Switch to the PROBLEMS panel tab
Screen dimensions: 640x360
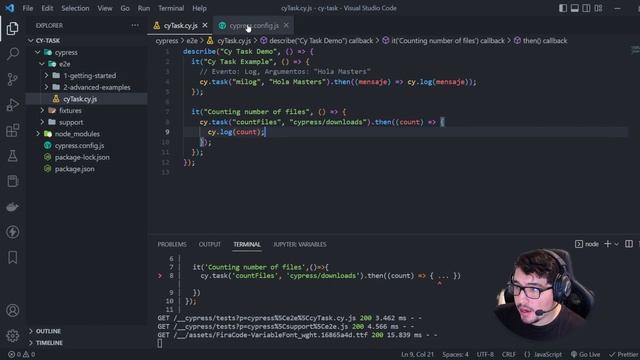click(x=172, y=244)
